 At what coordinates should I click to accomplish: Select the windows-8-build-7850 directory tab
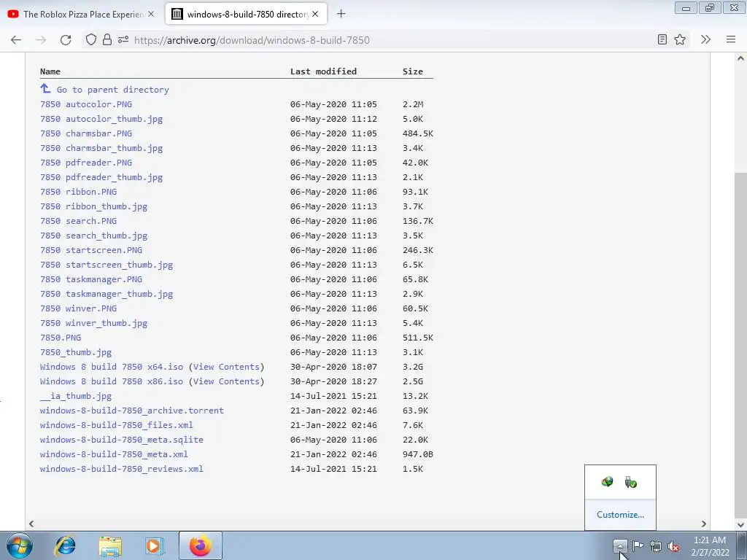point(247,15)
